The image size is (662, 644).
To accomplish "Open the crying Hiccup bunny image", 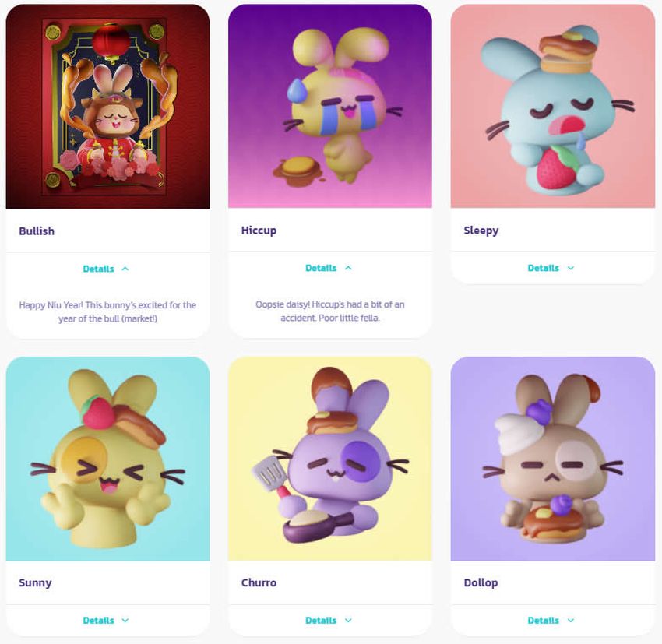I will (330, 106).
